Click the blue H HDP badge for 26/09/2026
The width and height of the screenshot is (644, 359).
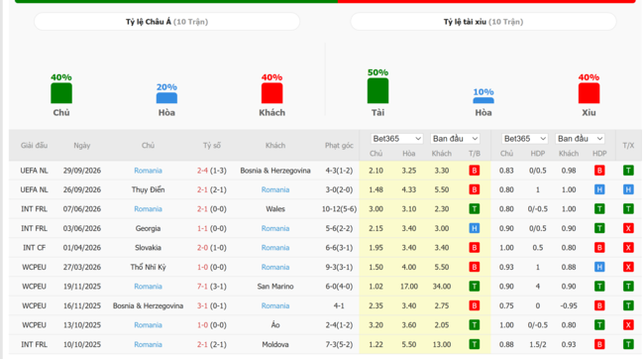point(599,189)
